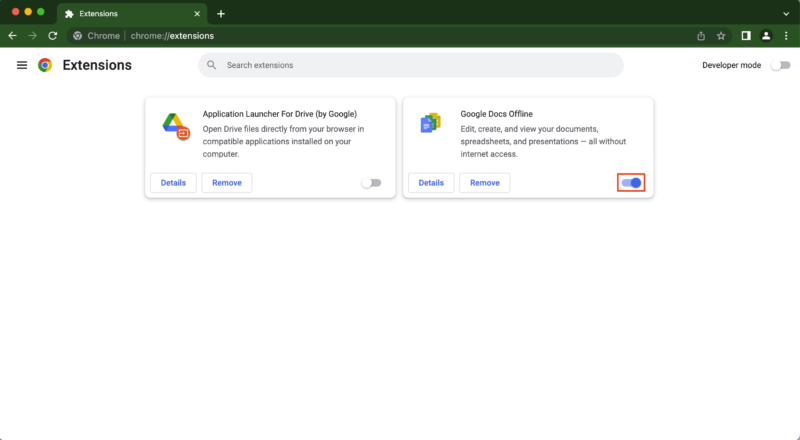Enable Developer mode toggle
Image resolution: width=800 pixels, height=440 pixels.
779,65
